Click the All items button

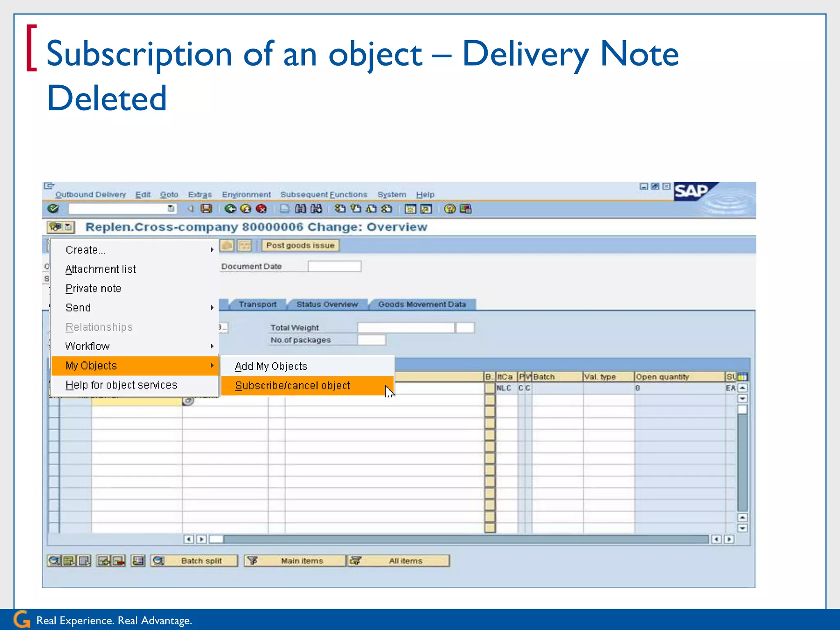coord(399,561)
